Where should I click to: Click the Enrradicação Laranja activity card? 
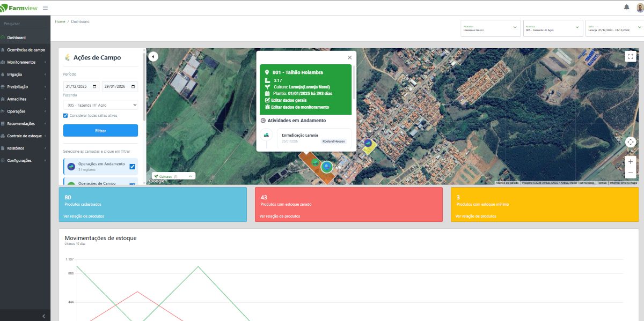(x=314, y=138)
